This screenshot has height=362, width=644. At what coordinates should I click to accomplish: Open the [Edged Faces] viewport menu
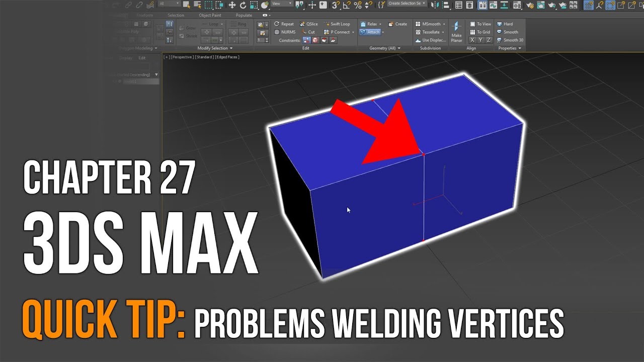coord(227,57)
